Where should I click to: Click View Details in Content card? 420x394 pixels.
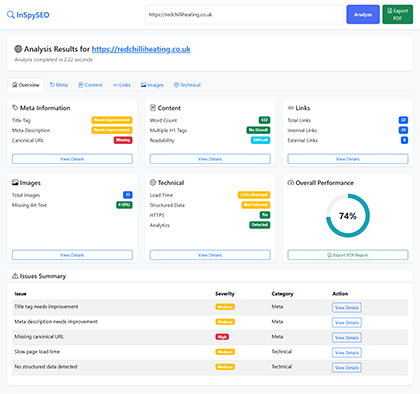click(210, 159)
